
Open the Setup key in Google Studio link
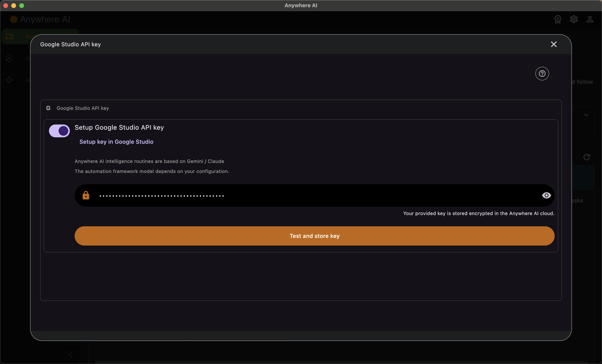coord(116,142)
